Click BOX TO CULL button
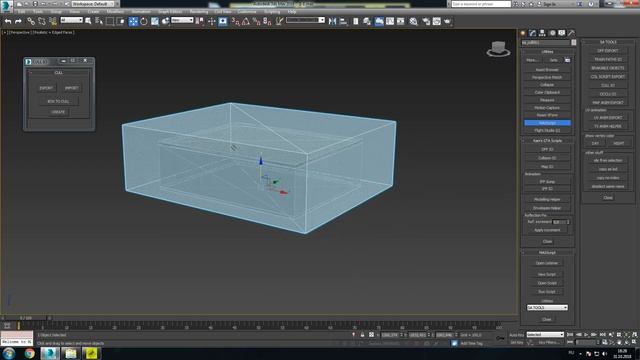 pyautogui.click(x=58, y=101)
